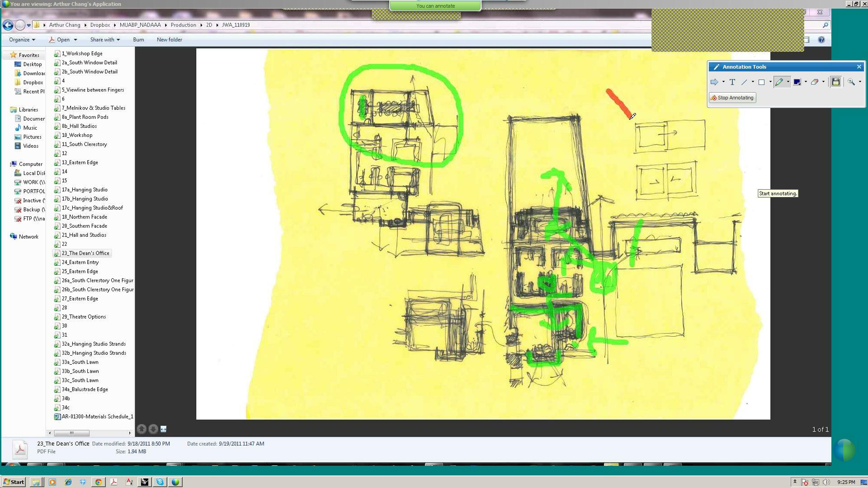Screen dimensions: 868x488
Task: Select the file 23_The Dean's Office
Action: tap(82, 253)
